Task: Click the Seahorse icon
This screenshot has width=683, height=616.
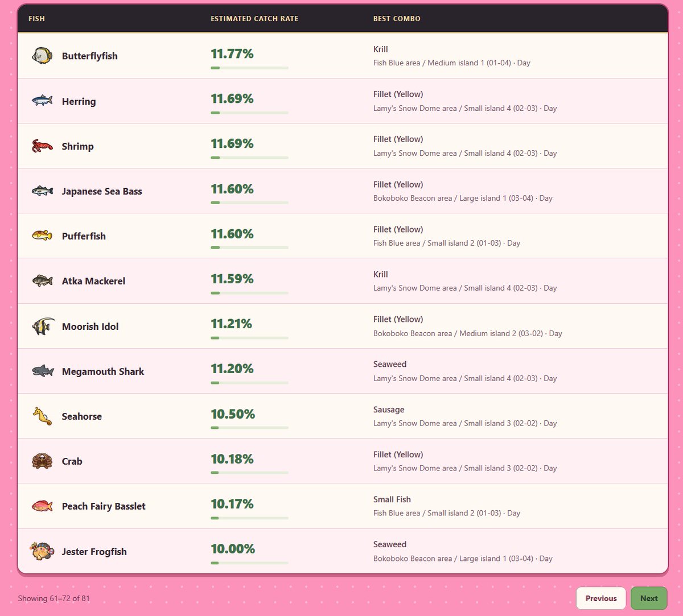Action: pos(42,416)
